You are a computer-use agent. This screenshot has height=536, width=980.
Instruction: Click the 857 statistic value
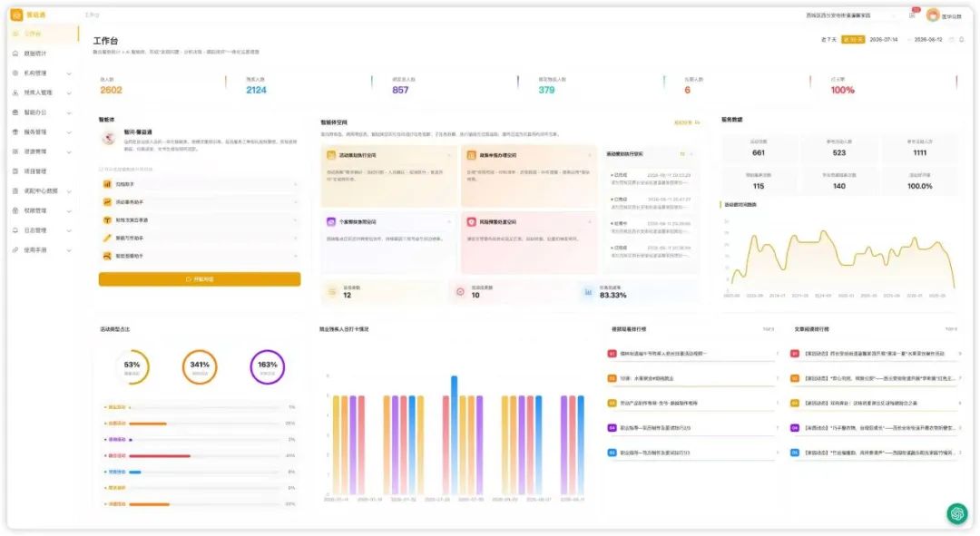(x=401, y=90)
